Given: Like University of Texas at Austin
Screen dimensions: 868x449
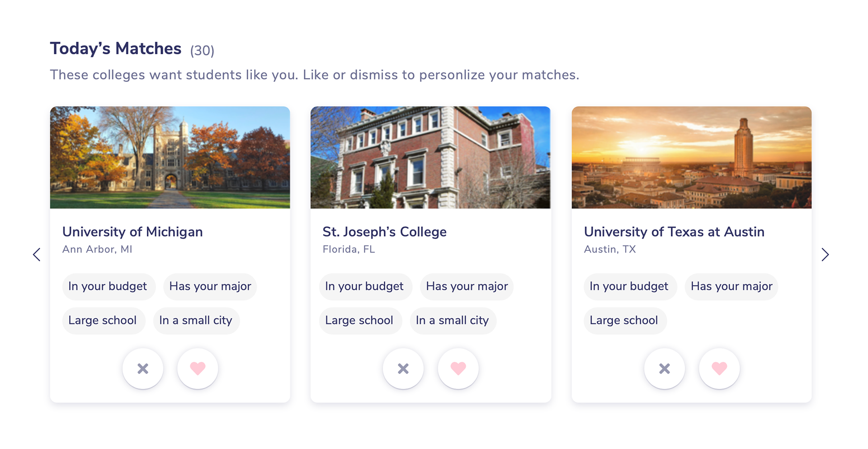Looking at the screenshot, I should 719,369.
